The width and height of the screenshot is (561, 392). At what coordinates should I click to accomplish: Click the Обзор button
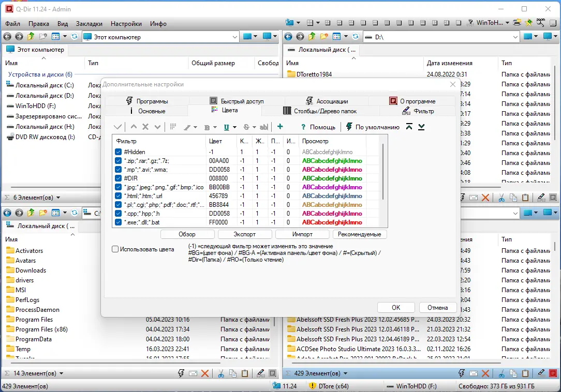(187, 234)
